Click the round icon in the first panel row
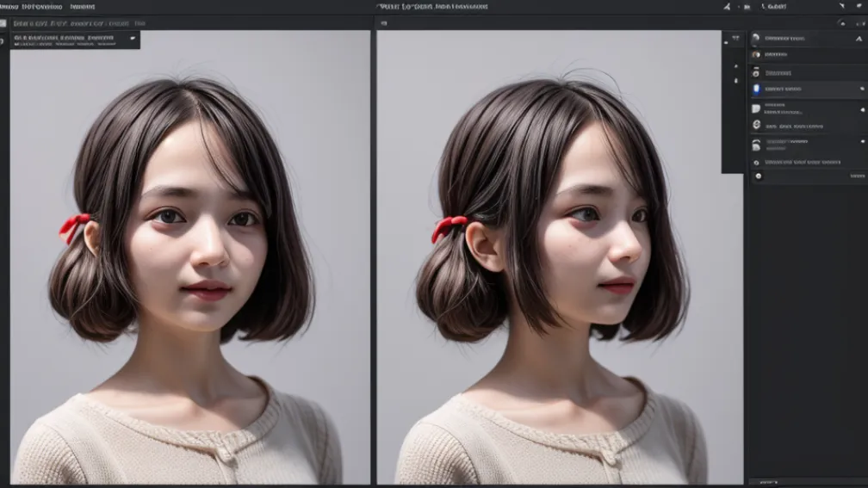This screenshot has width=868, height=488. [x=756, y=39]
